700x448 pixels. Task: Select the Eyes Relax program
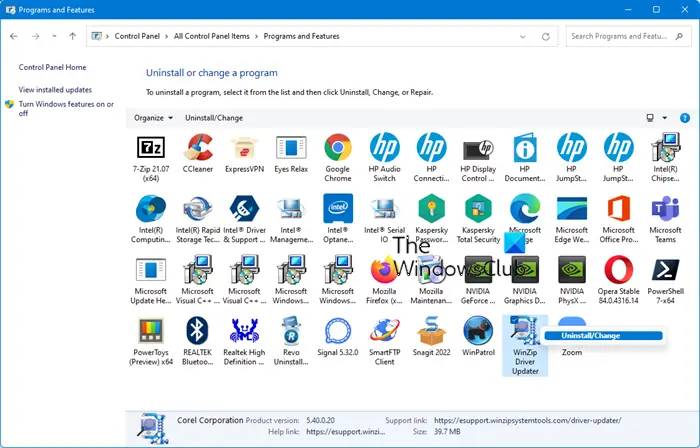pyautogui.click(x=291, y=153)
